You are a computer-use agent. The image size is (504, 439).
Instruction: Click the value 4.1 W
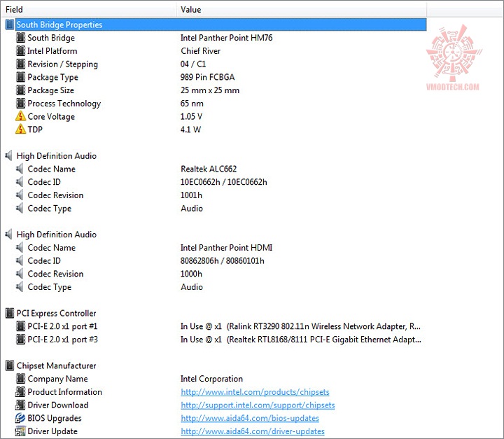pyautogui.click(x=190, y=130)
